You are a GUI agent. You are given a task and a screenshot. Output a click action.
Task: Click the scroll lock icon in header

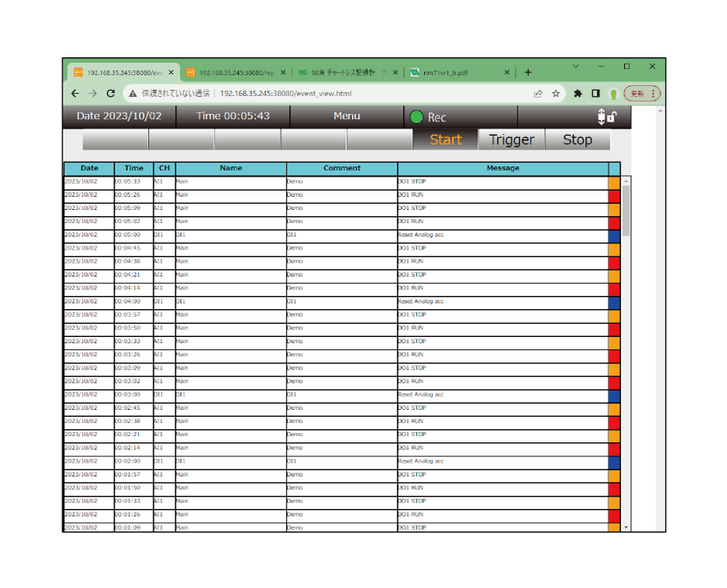606,117
